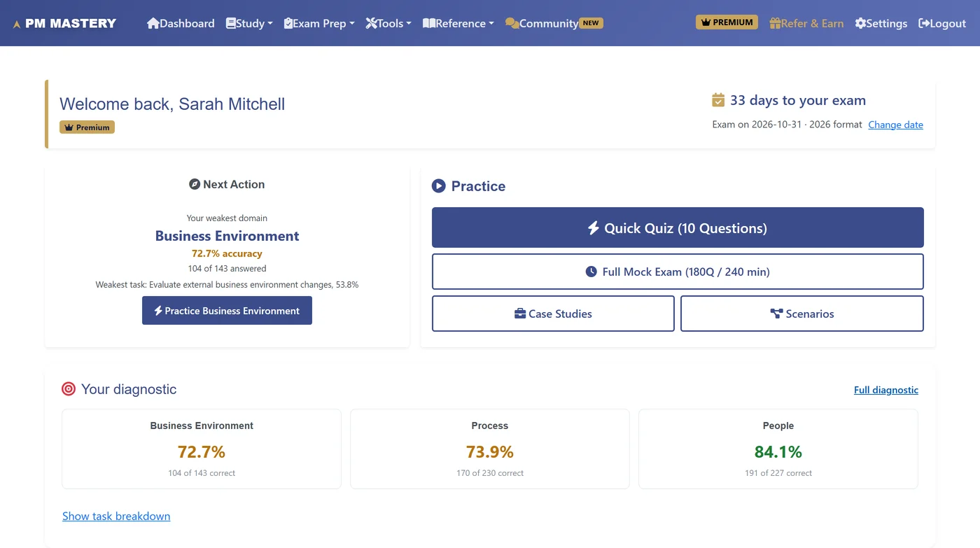
Task: Open the Process diagnostic card
Action: (490, 449)
